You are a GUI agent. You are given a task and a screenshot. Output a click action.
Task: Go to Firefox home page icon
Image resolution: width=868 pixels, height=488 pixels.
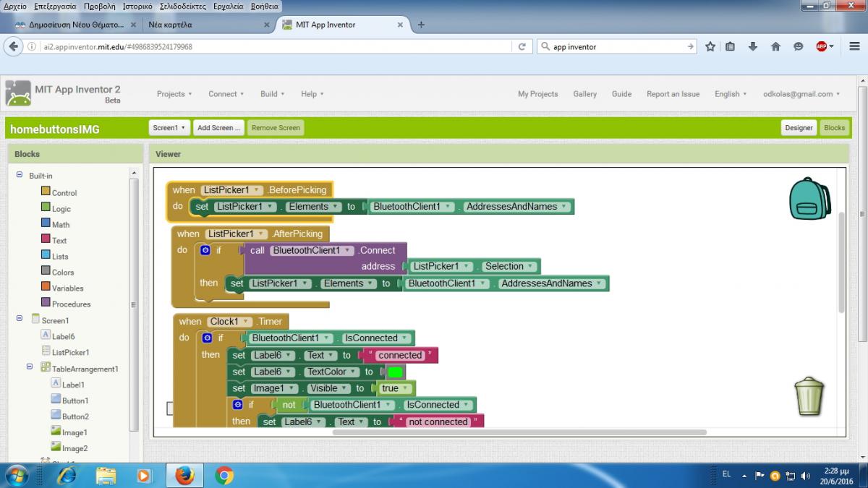pos(775,46)
